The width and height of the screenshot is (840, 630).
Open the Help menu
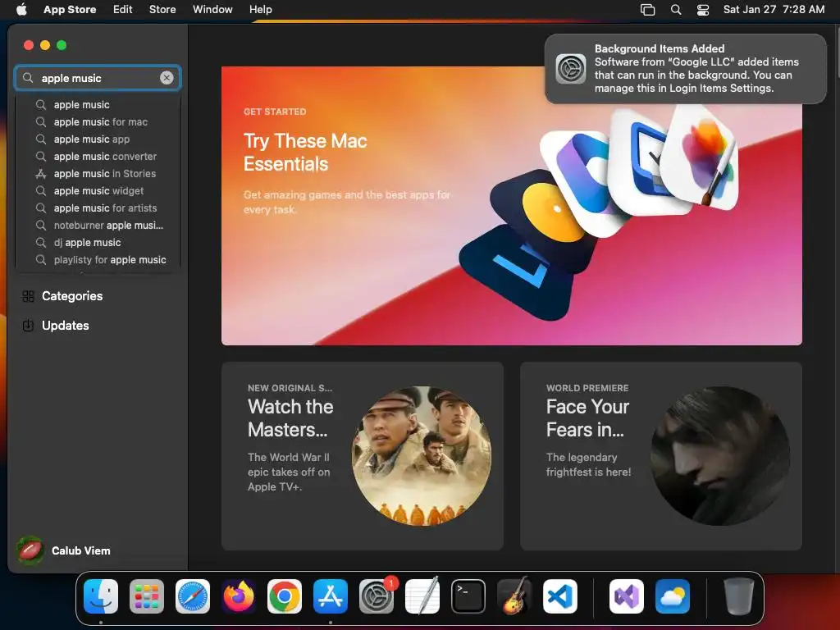pos(260,9)
